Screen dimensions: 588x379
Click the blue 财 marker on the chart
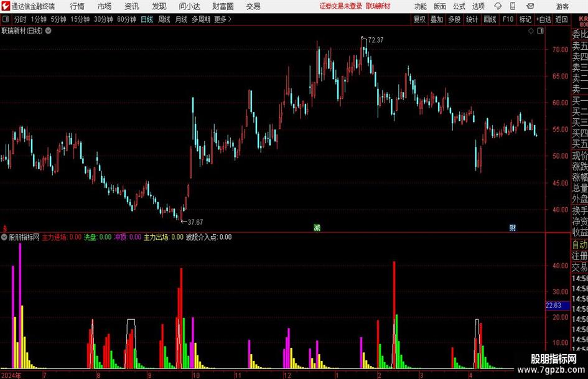(x=513, y=227)
